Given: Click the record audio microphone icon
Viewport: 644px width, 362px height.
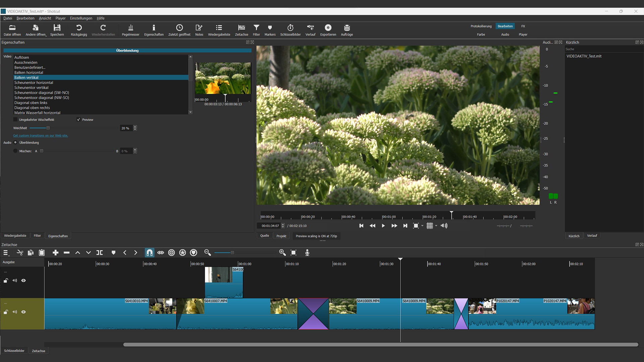Looking at the screenshot, I should click(307, 253).
